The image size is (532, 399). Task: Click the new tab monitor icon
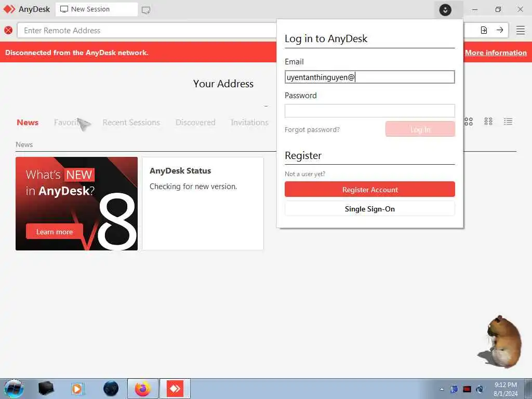pyautogui.click(x=146, y=10)
